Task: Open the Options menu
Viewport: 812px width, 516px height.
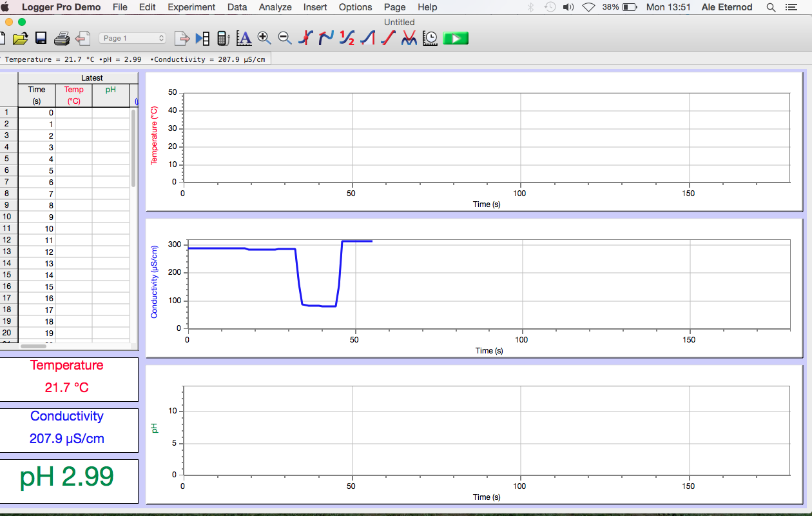Action: 355,7
